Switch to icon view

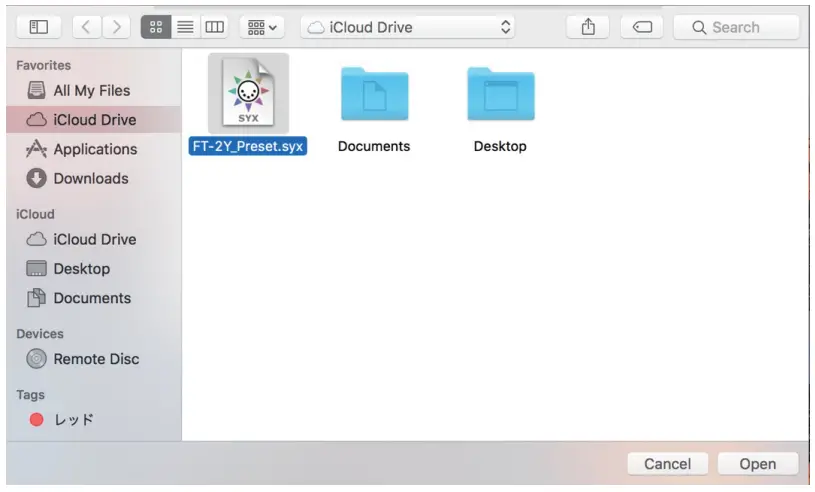[x=156, y=27]
